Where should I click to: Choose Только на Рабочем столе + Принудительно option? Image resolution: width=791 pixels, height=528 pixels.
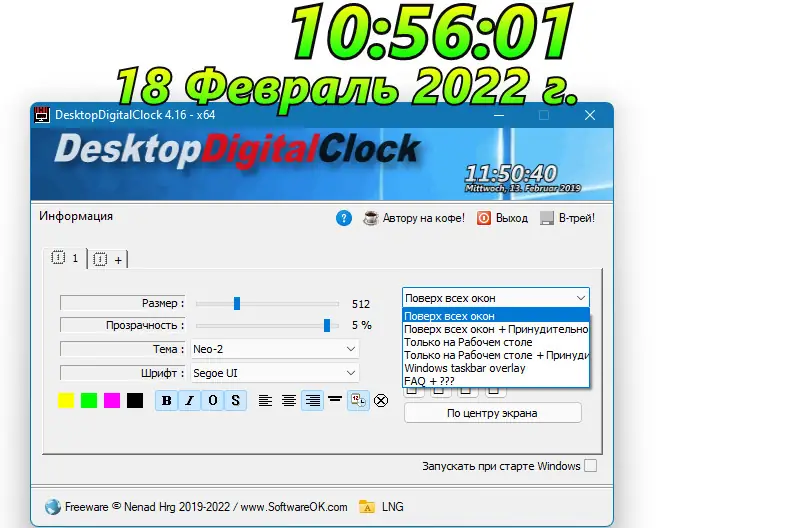coord(495,356)
